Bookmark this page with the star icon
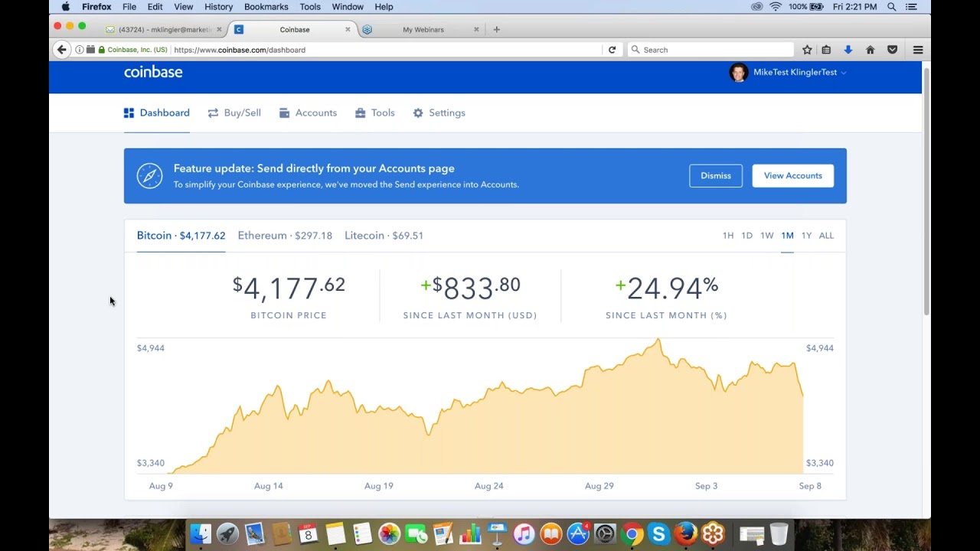980x551 pixels. (807, 50)
